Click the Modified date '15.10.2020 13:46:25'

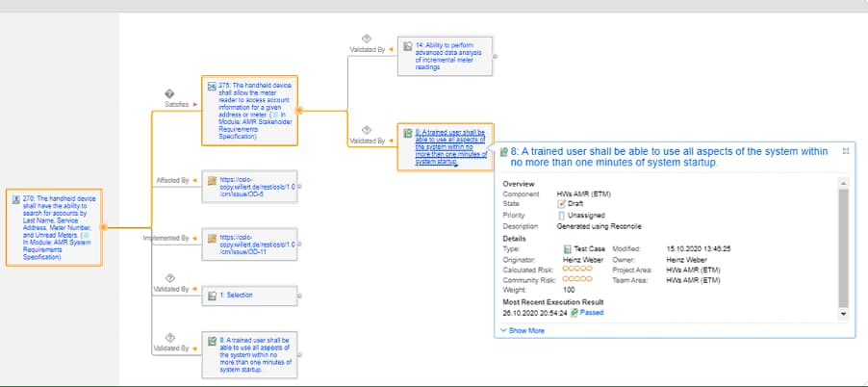tap(699, 249)
